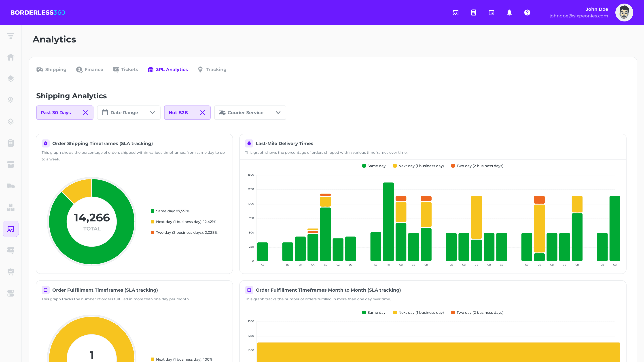Click Next day 12,421% donut legend entry
644x362 pixels.
coord(184,222)
